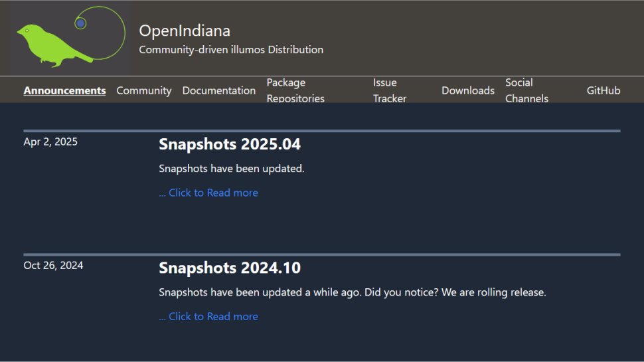Viewport: 644px width, 362px height.
Task: Click the blue dot in the logo swirl
Action: [x=80, y=23]
